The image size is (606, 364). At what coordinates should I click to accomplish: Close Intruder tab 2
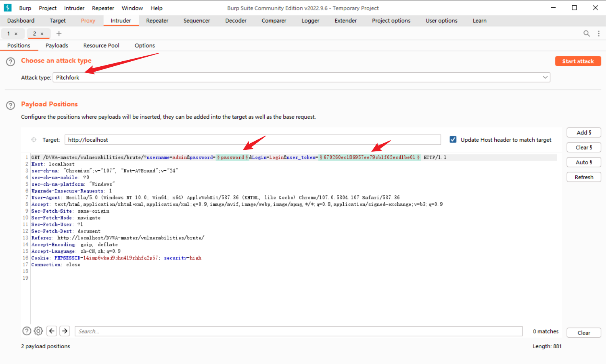pos(42,34)
